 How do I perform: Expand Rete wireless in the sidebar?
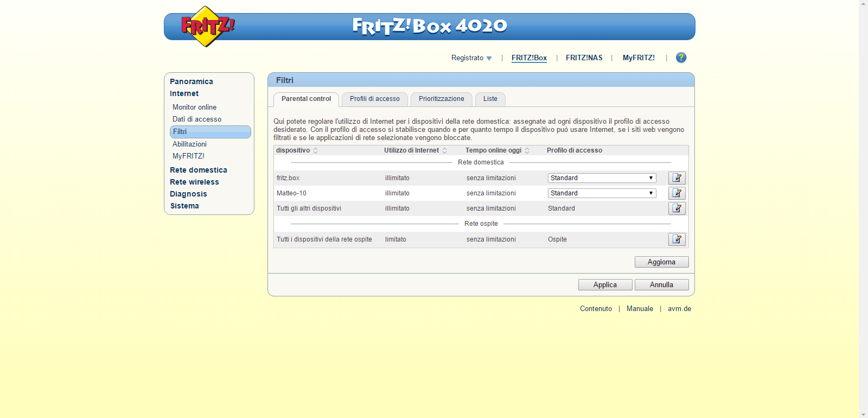click(x=194, y=182)
